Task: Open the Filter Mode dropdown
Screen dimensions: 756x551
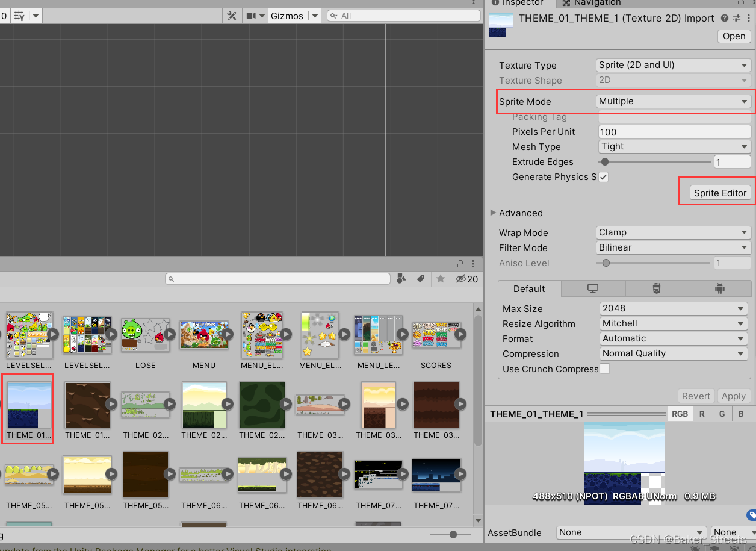Action: pyautogui.click(x=673, y=247)
